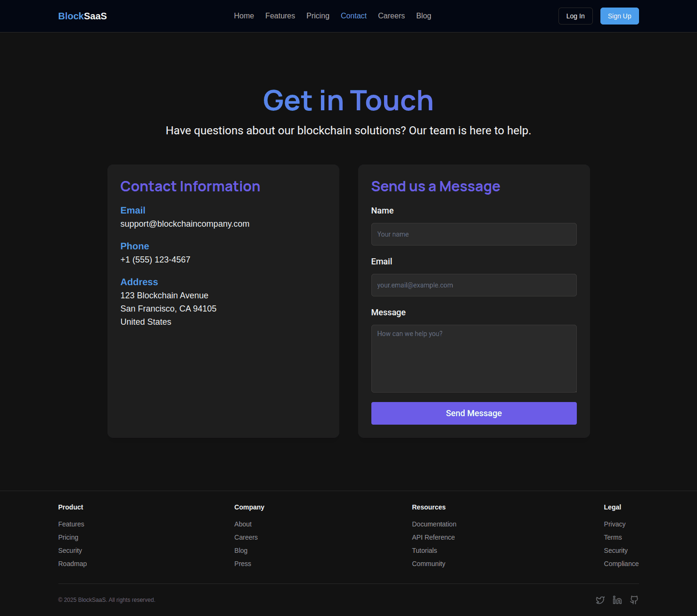Submit with the Send Message button

(x=474, y=413)
